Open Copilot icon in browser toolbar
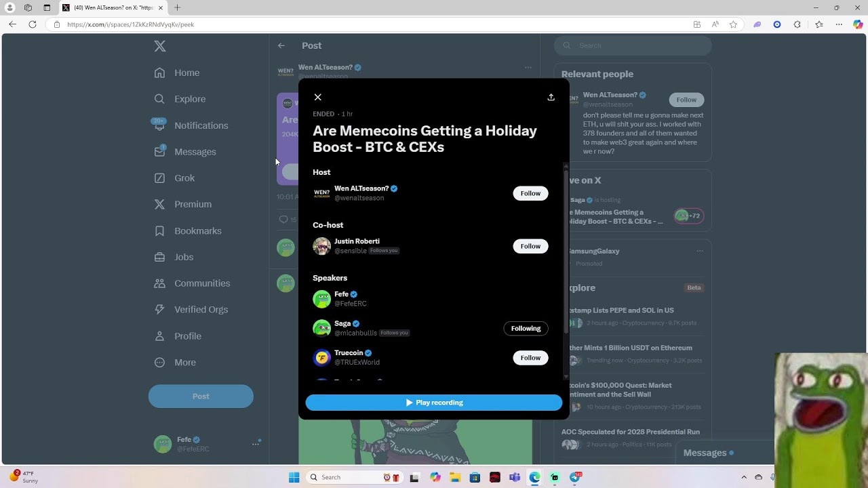The height and width of the screenshot is (488, 868). pos(858,24)
